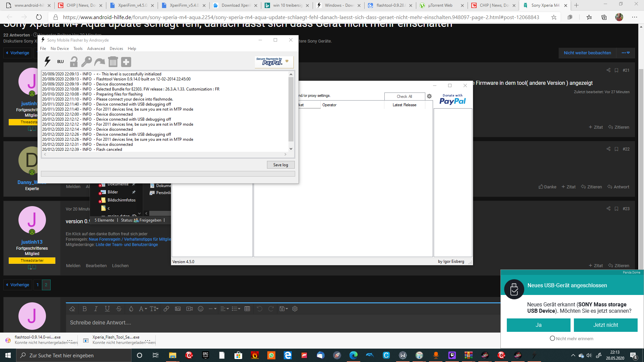Click the share icon on post #22
The width and height of the screenshot is (644, 362).
608,149
